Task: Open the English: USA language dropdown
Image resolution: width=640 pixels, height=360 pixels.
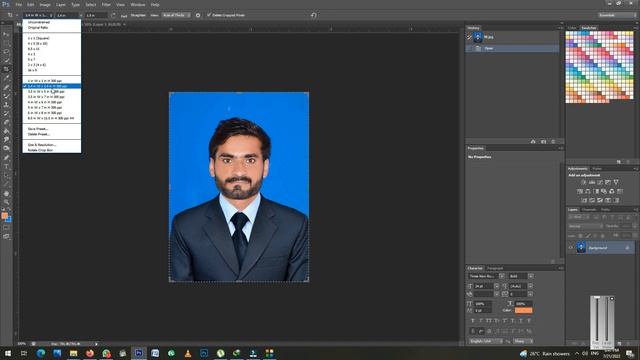Action: (485, 341)
